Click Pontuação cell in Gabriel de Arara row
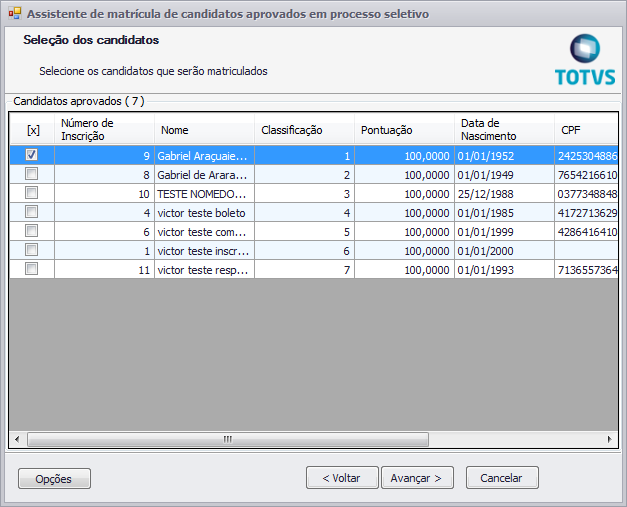 [x=404, y=175]
